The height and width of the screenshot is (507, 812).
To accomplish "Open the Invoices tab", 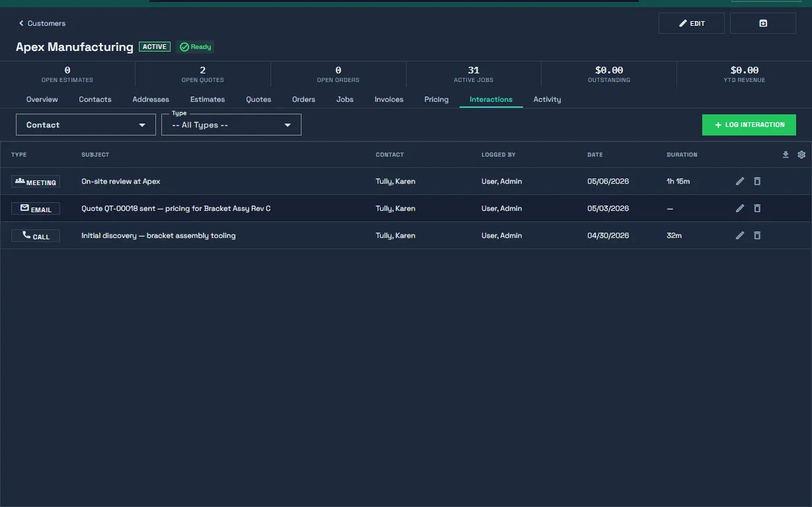I will click(389, 99).
